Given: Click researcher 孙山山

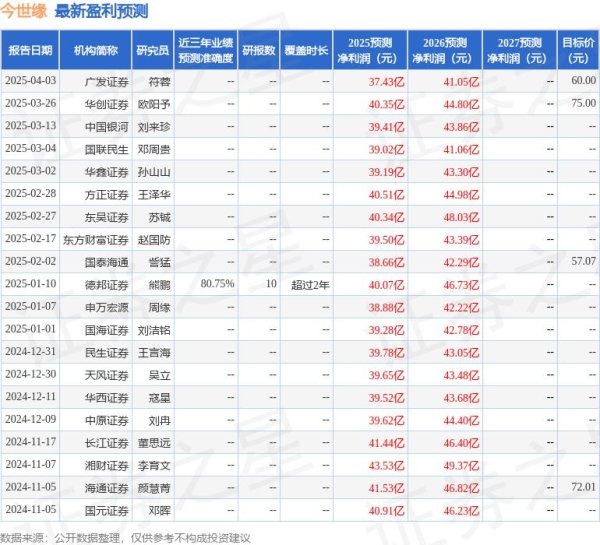Looking at the screenshot, I should point(154,172).
